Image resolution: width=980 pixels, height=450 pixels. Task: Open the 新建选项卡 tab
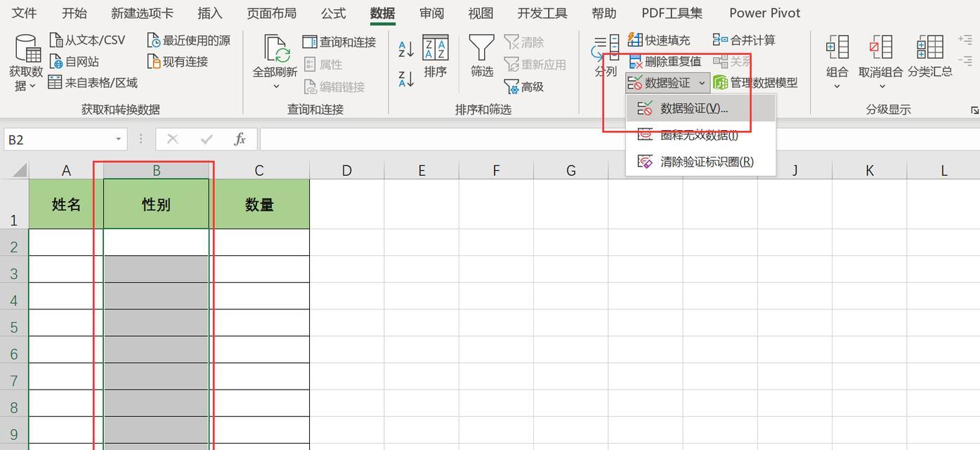[x=142, y=13]
